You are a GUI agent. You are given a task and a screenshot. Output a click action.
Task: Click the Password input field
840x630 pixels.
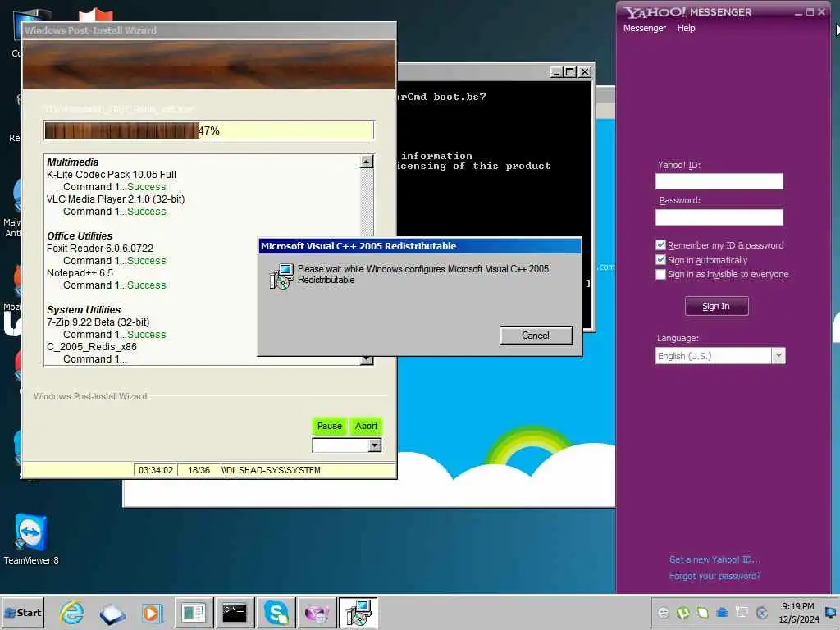click(719, 217)
